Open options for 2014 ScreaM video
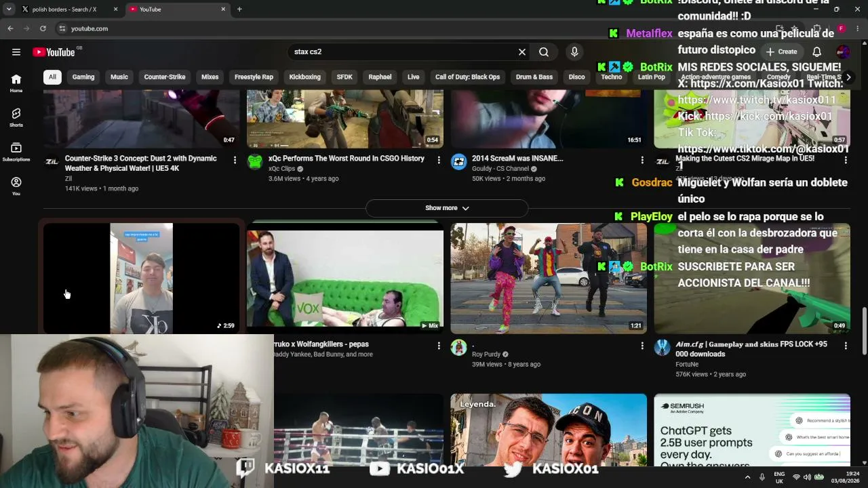868x488 pixels. pyautogui.click(x=642, y=160)
